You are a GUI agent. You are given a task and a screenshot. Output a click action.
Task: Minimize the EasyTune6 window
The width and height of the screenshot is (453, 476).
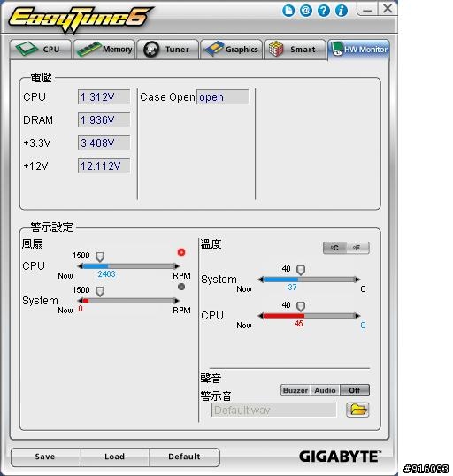click(x=367, y=8)
